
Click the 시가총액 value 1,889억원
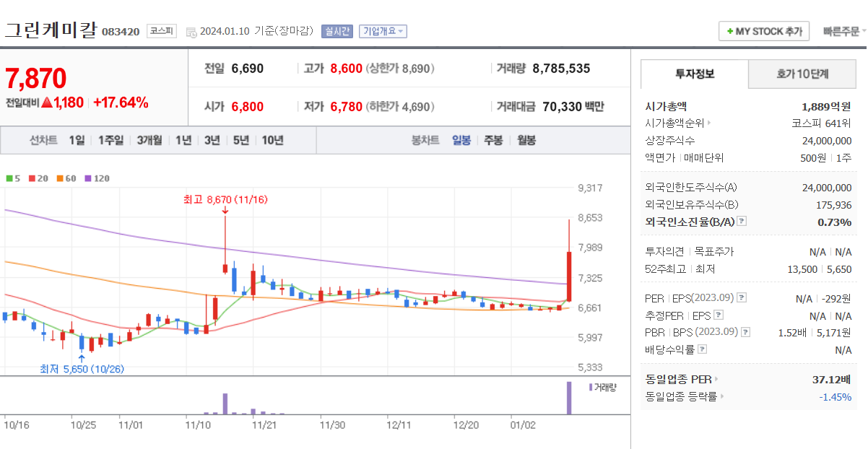click(826, 106)
